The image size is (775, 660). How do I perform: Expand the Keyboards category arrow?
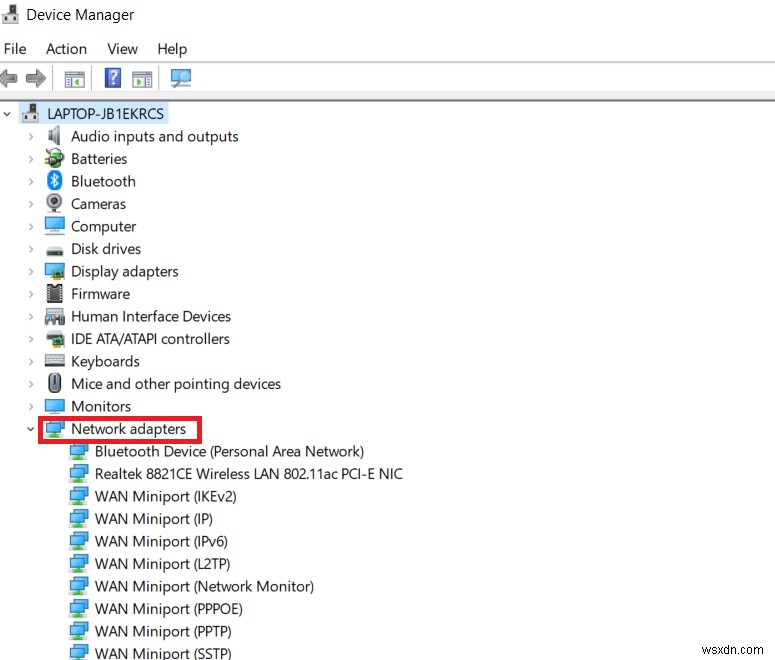31,361
